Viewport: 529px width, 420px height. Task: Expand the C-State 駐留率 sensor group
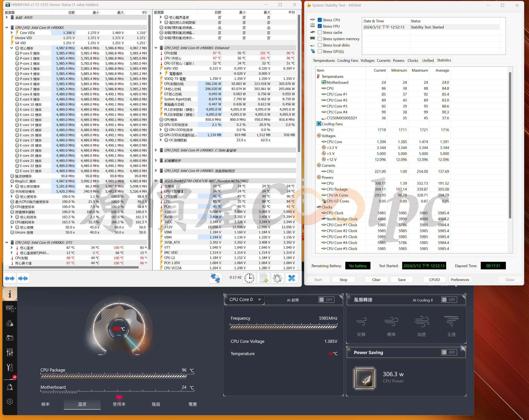[x=155, y=150]
